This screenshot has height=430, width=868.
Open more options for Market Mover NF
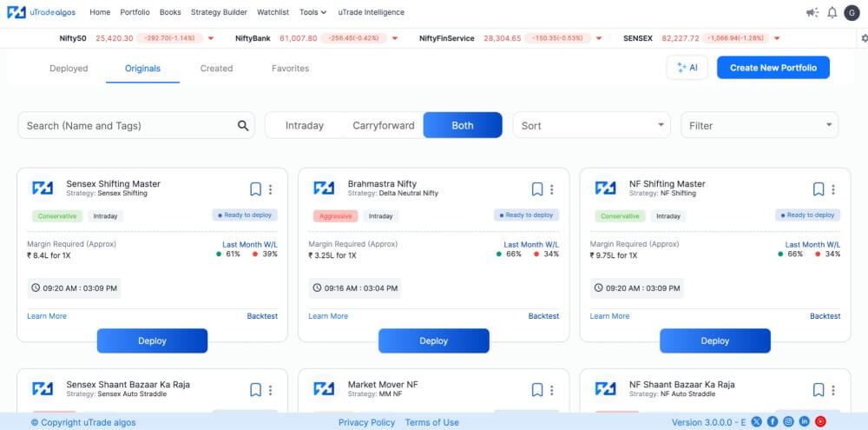[552, 390]
